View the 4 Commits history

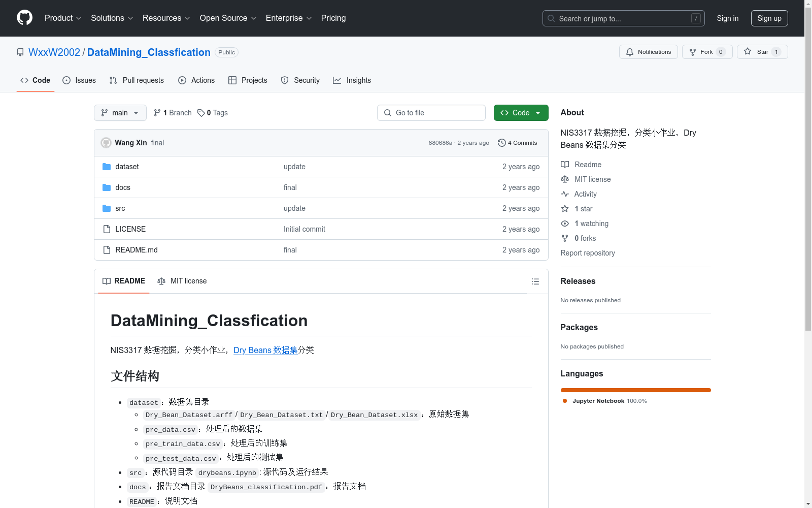click(517, 143)
